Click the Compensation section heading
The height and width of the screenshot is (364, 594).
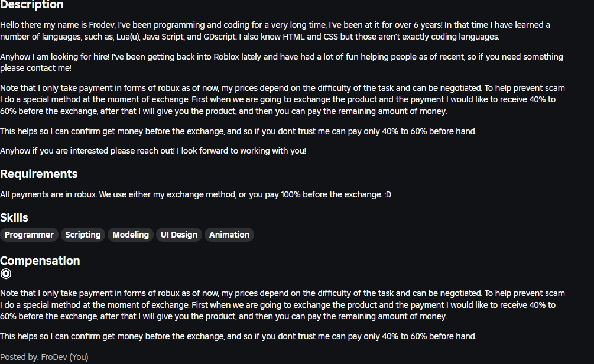(x=40, y=261)
